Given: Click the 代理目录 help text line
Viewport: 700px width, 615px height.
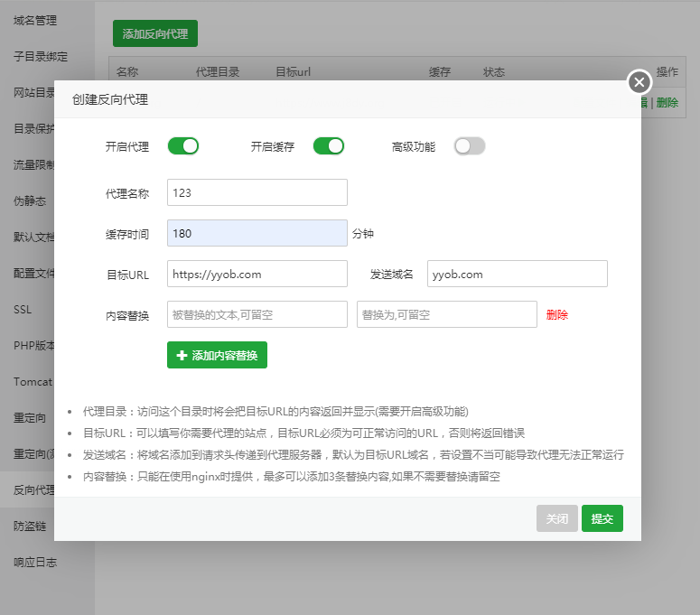Looking at the screenshot, I should (x=275, y=412).
